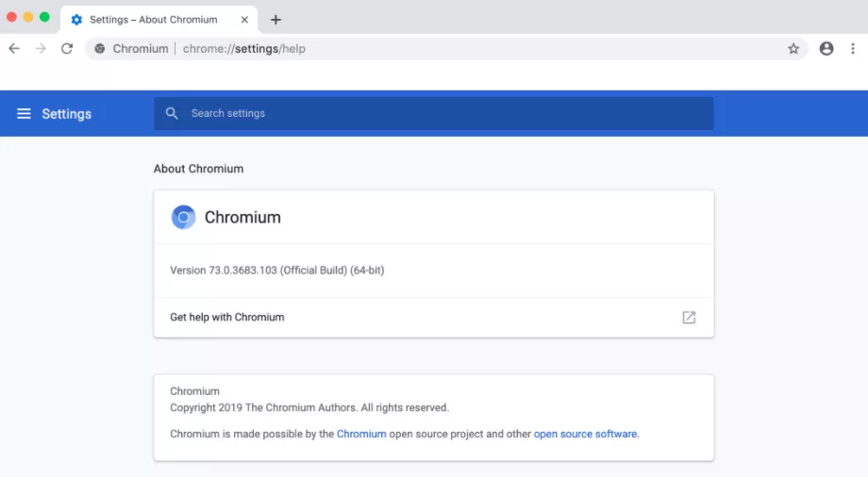Bookmark this page with the star icon
The width and height of the screenshot is (868, 477).
point(793,49)
